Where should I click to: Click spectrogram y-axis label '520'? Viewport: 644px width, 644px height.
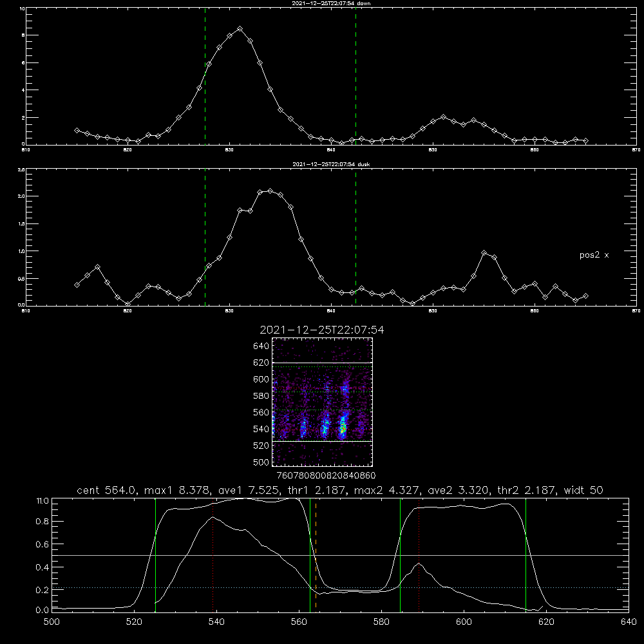point(261,446)
